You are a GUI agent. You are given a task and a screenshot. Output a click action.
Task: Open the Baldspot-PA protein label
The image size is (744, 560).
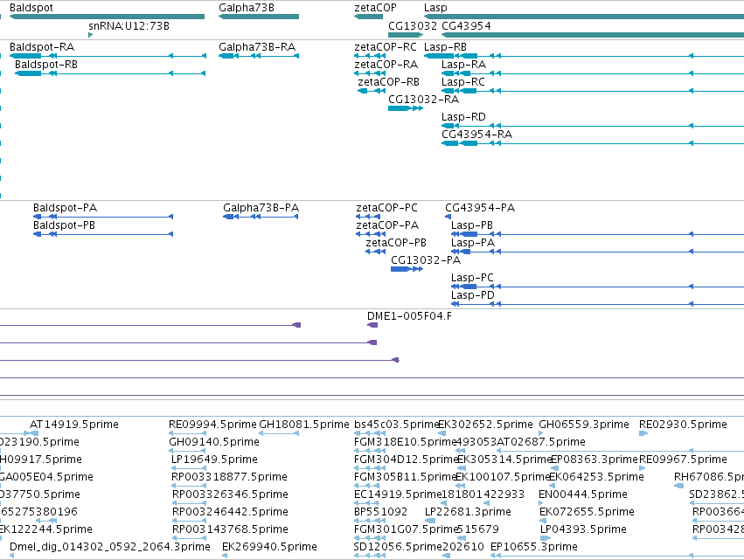coord(65,208)
